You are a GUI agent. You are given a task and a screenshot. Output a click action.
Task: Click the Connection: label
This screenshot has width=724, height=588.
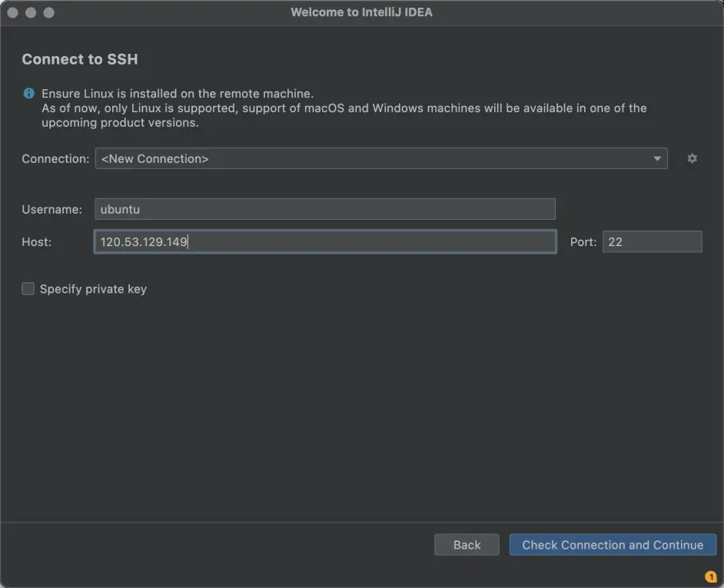tap(55, 159)
